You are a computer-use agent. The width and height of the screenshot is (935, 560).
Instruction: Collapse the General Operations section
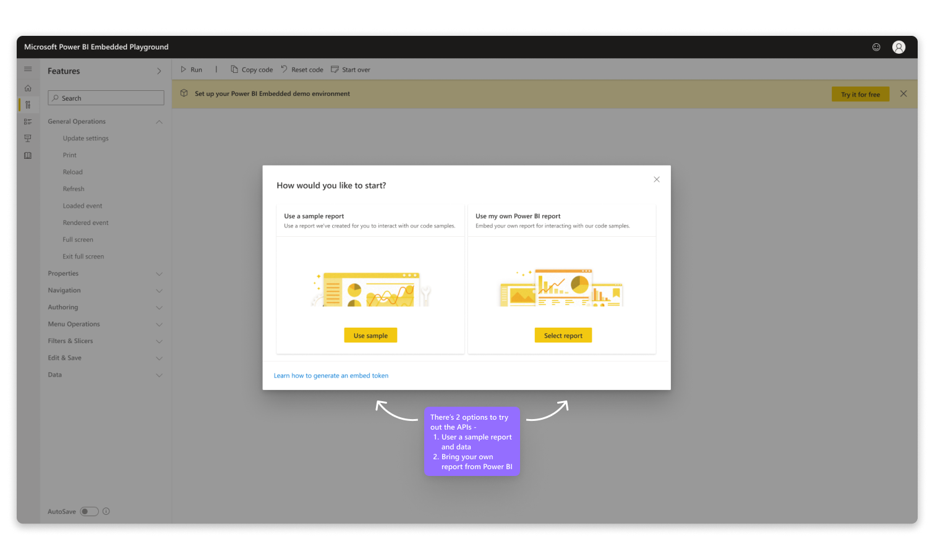click(159, 122)
